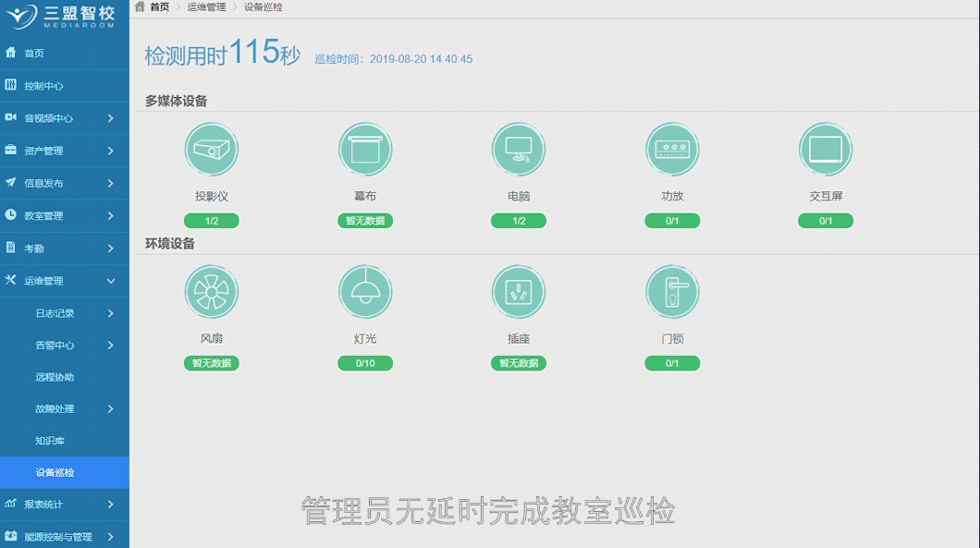Click the 首页 breadcrumb link
980x548 pixels.
click(x=159, y=7)
